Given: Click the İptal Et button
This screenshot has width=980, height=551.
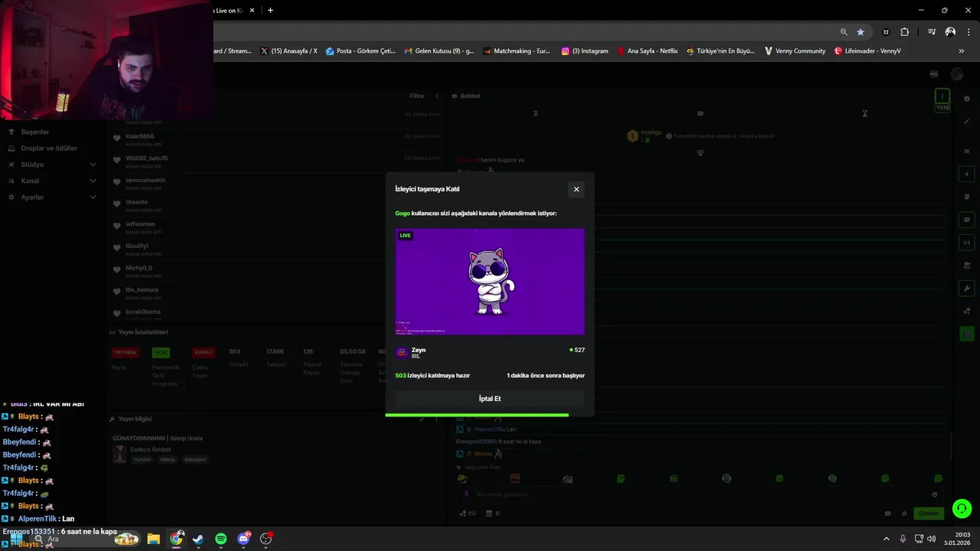Looking at the screenshot, I should 489,399.
